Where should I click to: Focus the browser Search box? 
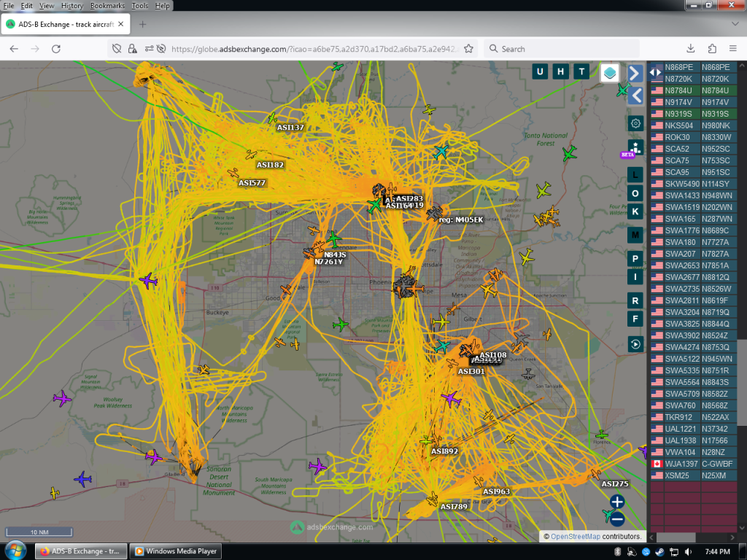(562, 49)
